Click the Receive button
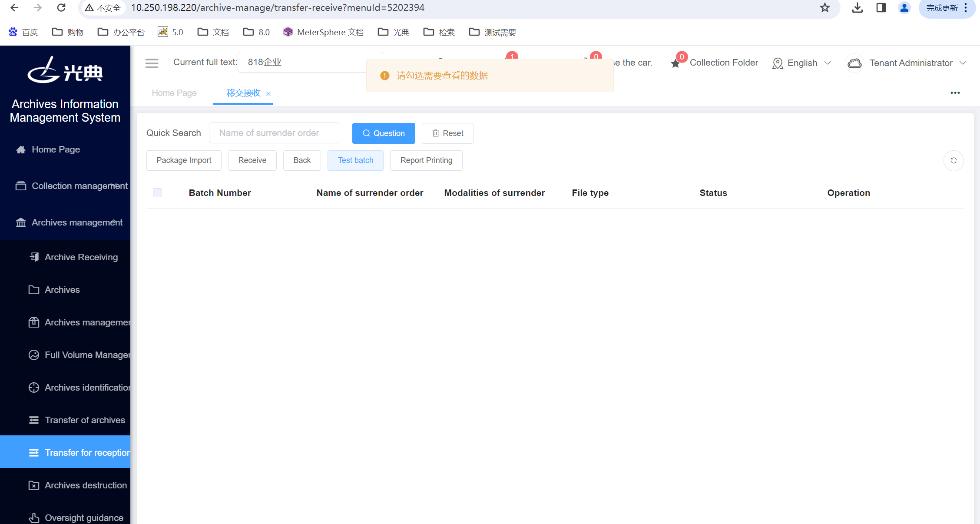The width and height of the screenshot is (980, 524). (252, 160)
